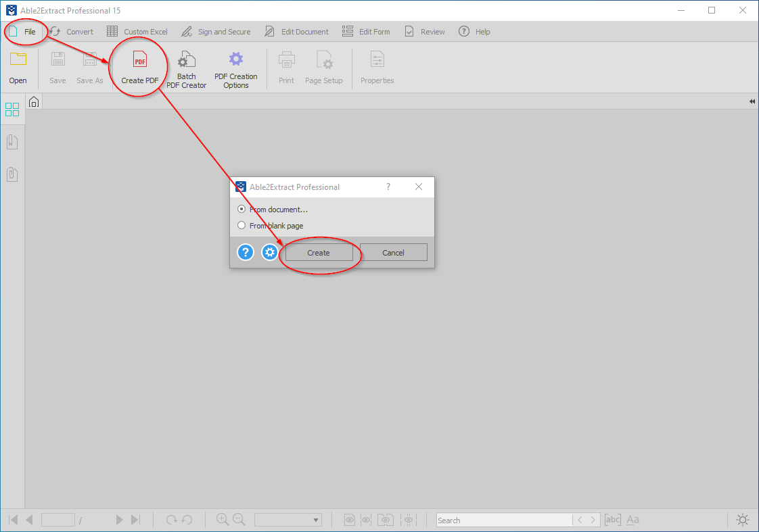Open the File menu tab
This screenshot has width=759, height=532.
coord(22,32)
